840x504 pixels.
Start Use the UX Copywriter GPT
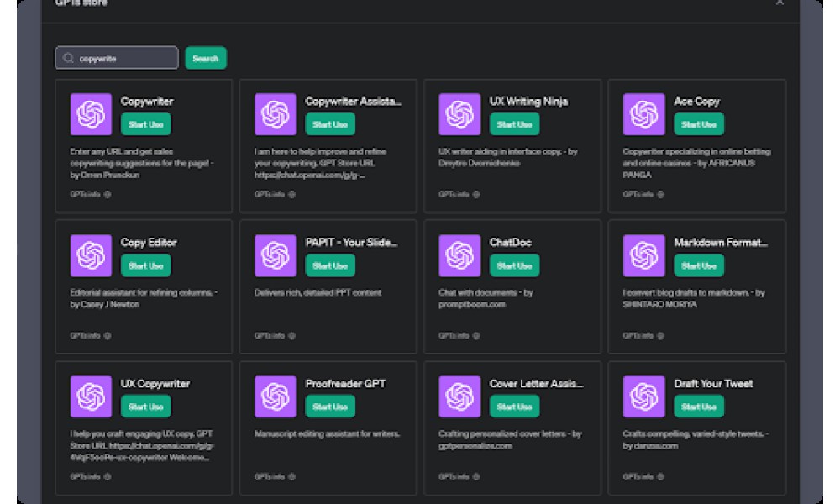pyautogui.click(x=145, y=407)
